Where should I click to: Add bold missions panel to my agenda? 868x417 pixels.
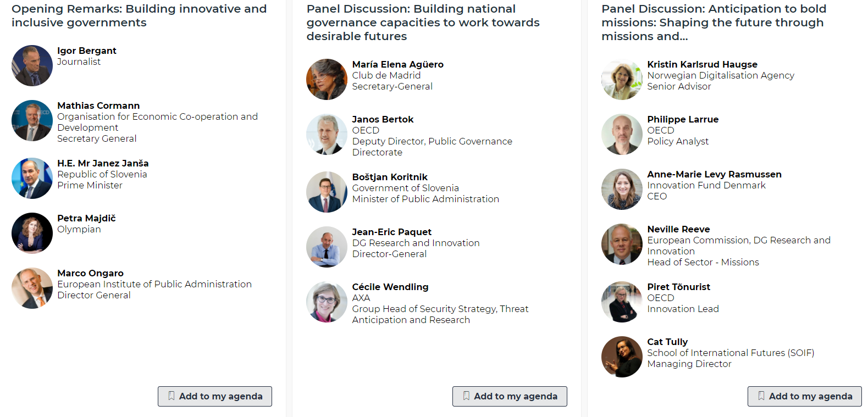click(x=805, y=396)
